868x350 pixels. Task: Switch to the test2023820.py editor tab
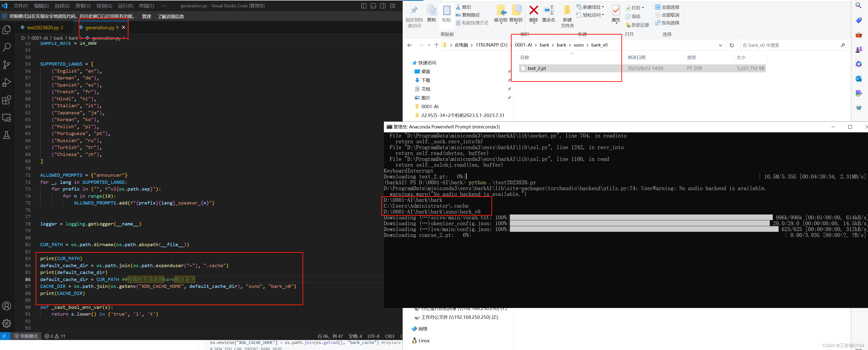pos(43,28)
